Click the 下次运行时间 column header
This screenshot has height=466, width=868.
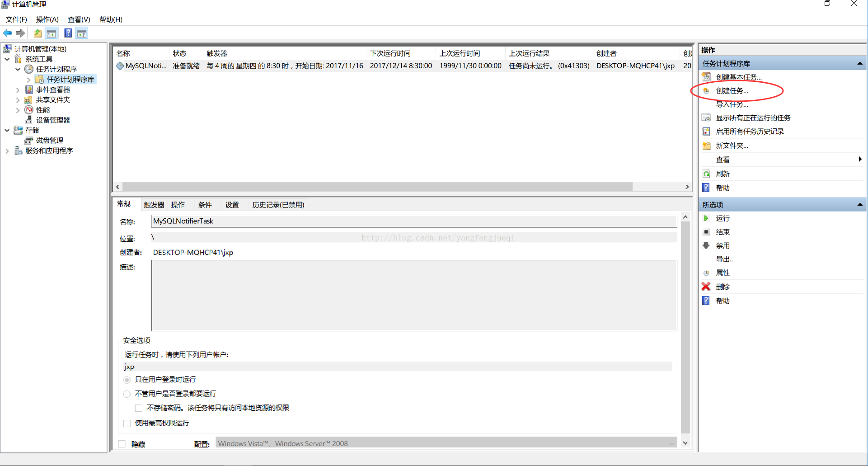pyautogui.click(x=401, y=53)
